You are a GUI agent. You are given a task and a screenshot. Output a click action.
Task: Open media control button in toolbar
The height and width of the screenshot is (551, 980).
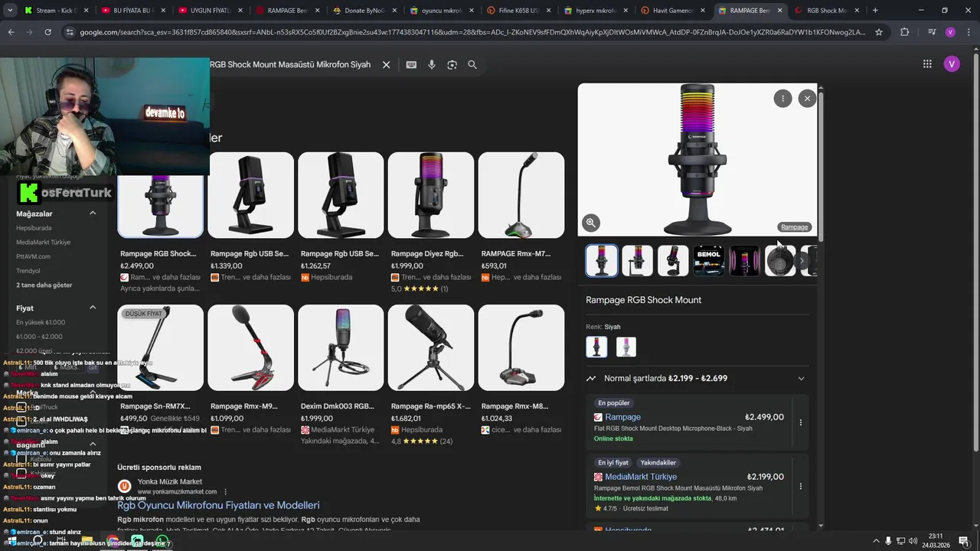pos(931,32)
